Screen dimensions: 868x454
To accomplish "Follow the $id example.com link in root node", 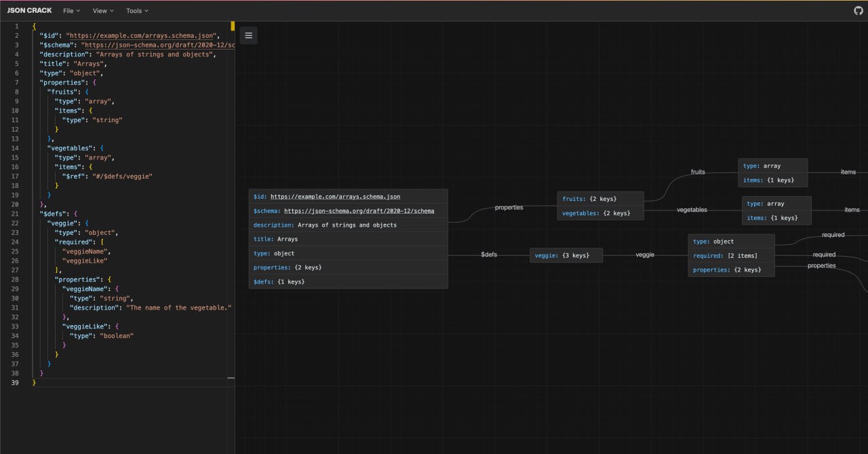I will pyautogui.click(x=335, y=197).
